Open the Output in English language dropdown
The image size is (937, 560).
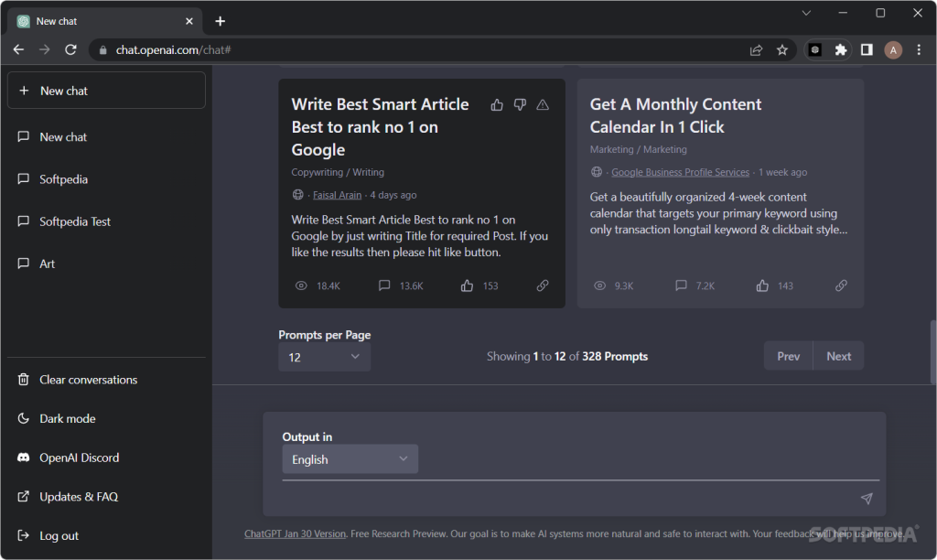350,459
